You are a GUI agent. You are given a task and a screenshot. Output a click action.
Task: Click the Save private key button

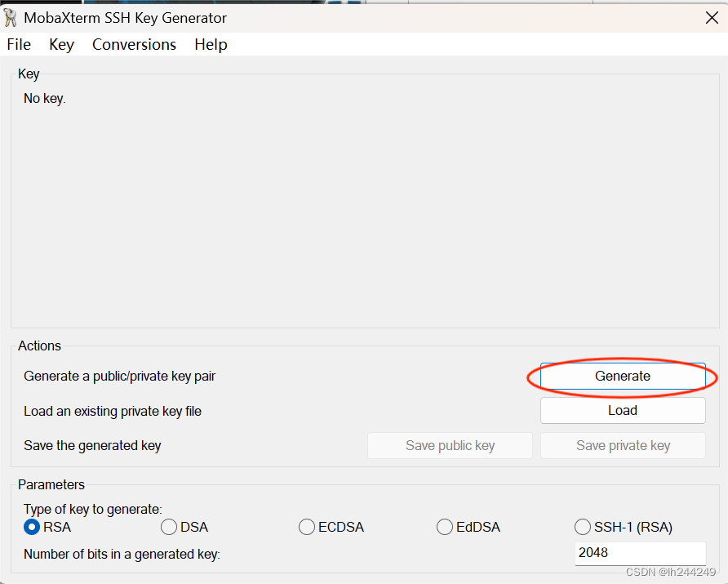point(623,445)
